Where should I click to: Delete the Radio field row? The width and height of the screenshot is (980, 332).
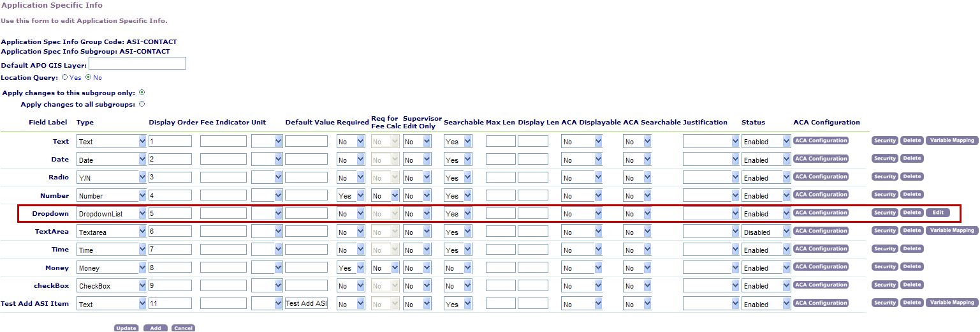(x=912, y=176)
